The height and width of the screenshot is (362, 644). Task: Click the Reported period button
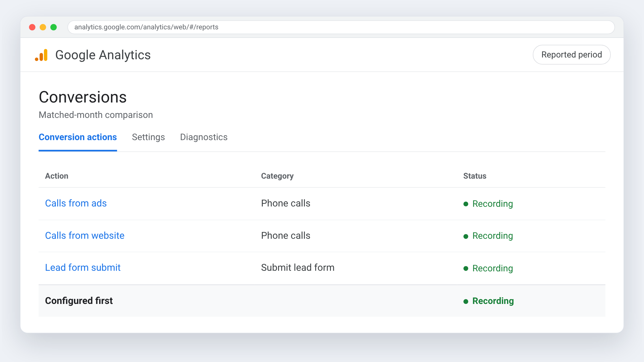coord(571,55)
